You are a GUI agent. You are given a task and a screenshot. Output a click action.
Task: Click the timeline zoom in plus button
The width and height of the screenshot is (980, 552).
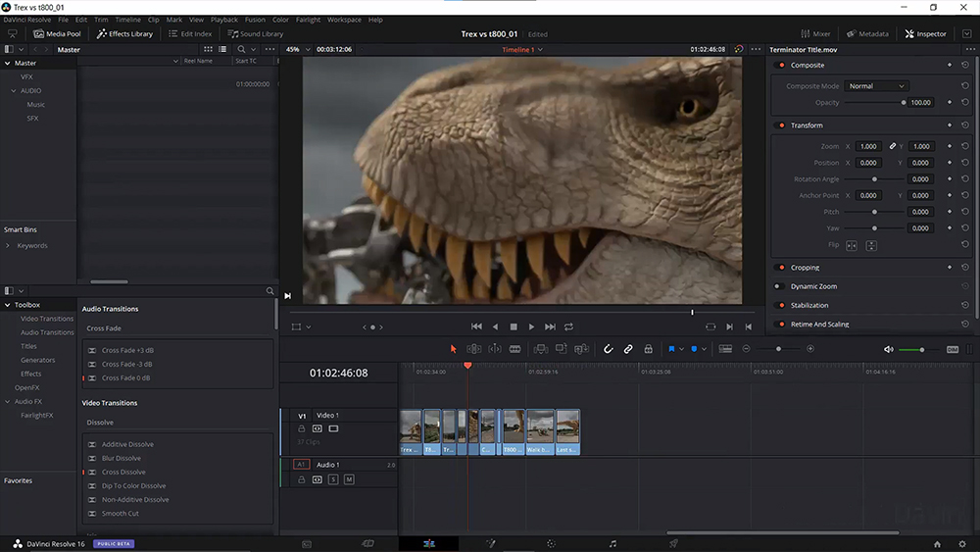click(x=810, y=349)
